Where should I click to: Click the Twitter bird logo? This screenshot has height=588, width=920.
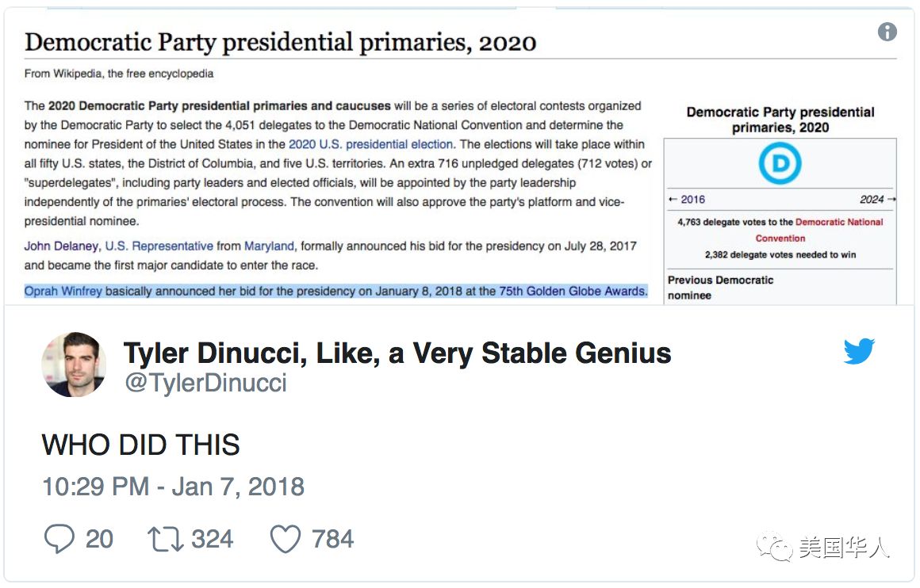(x=859, y=351)
